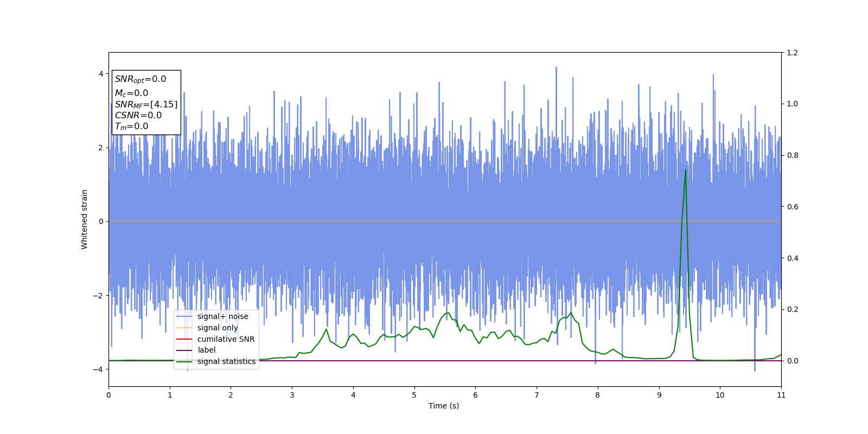Click x-axis tick label 11
This screenshot has width=868, height=434.
(x=781, y=395)
